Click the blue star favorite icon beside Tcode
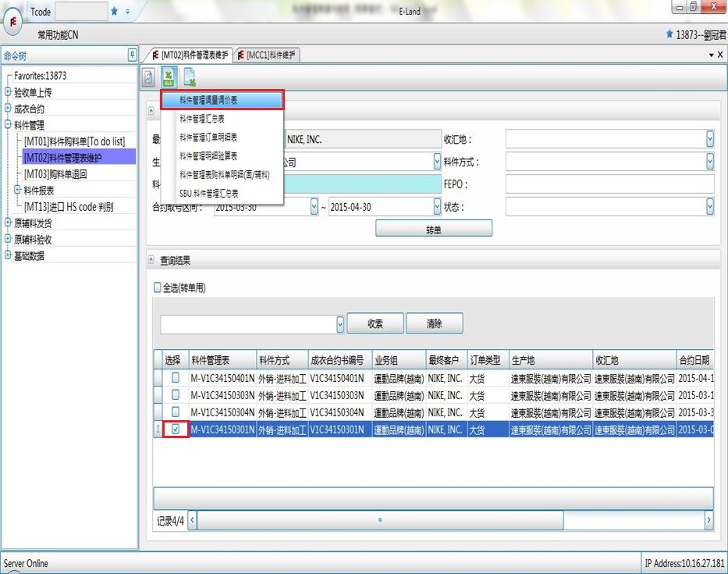The height and width of the screenshot is (574, 728). point(115,12)
